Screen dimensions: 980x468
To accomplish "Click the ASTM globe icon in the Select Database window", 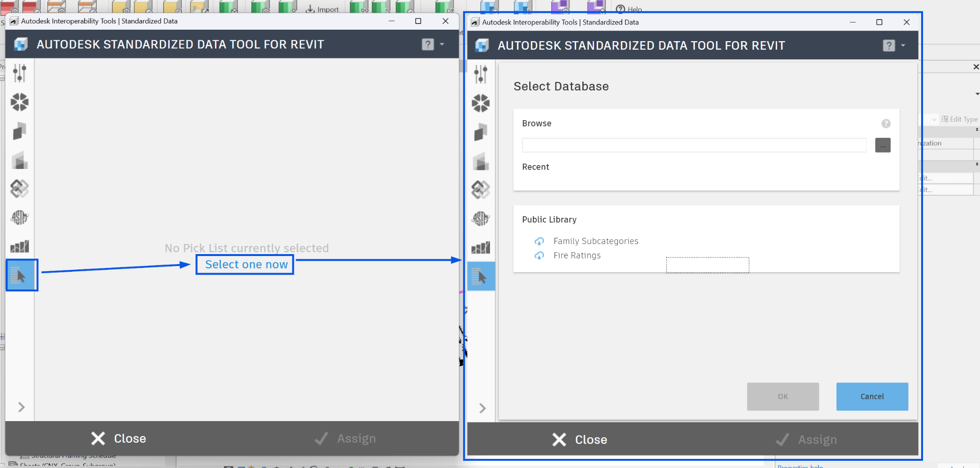I will (481, 219).
